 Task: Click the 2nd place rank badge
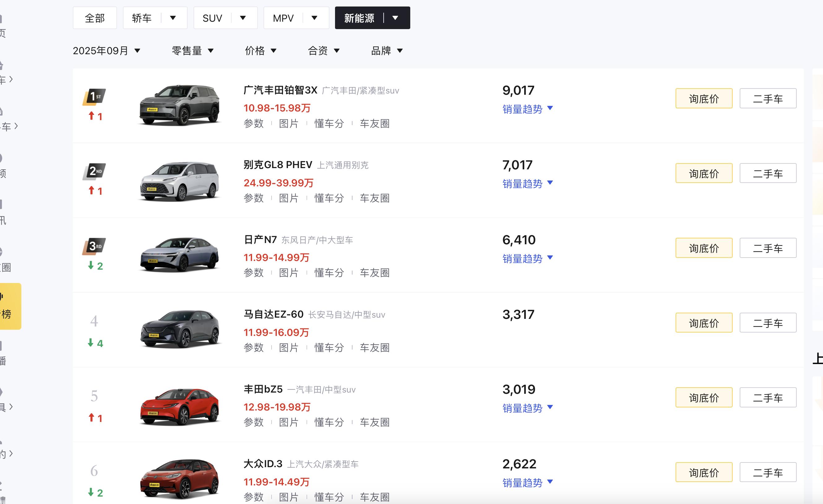point(94,171)
